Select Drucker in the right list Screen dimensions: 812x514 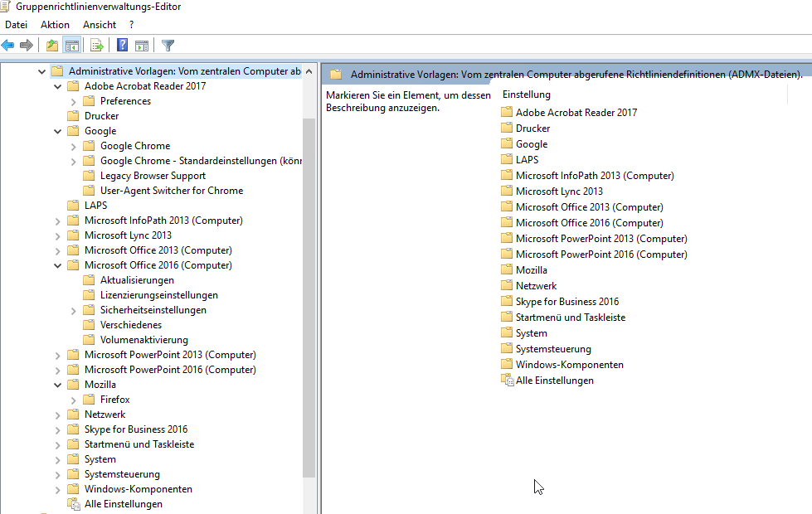532,128
